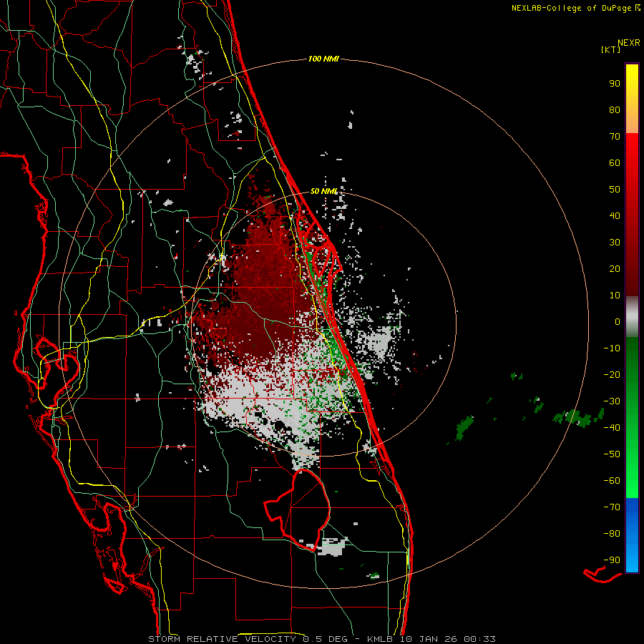
Task: Click the positive 50 scale value
Action: pyautogui.click(x=615, y=190)
